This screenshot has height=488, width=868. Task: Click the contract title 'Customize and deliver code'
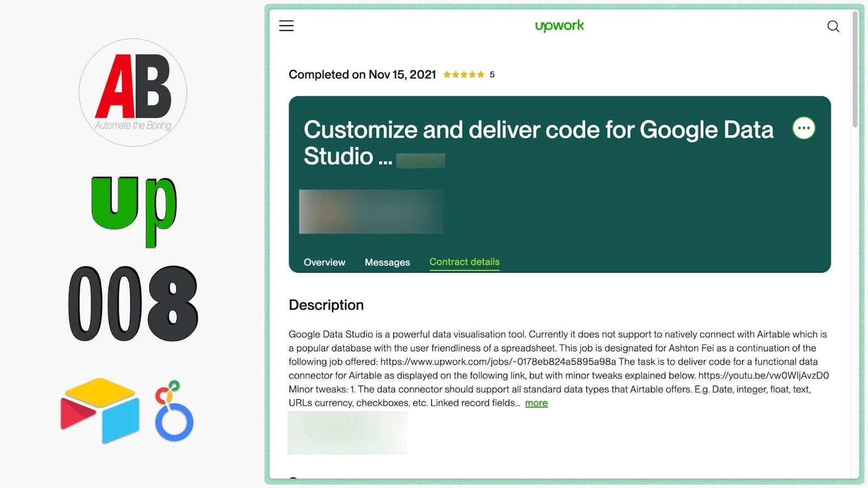539,143
